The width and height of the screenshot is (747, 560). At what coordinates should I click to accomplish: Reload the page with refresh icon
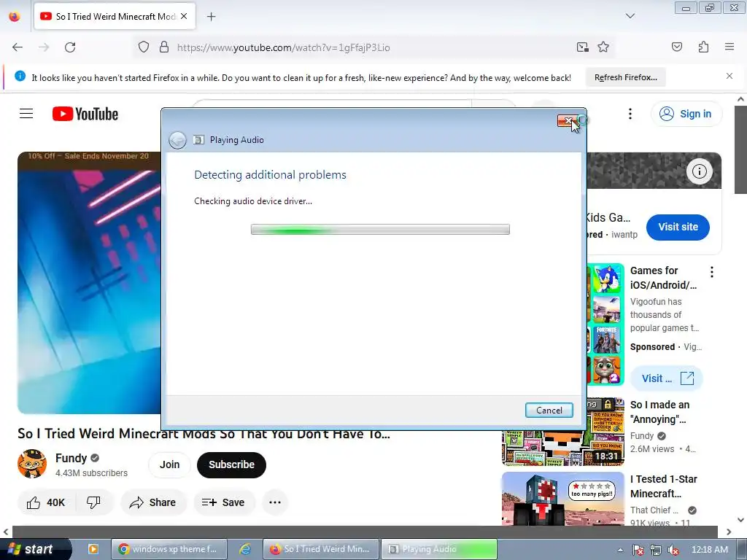[x=70, y=47]
